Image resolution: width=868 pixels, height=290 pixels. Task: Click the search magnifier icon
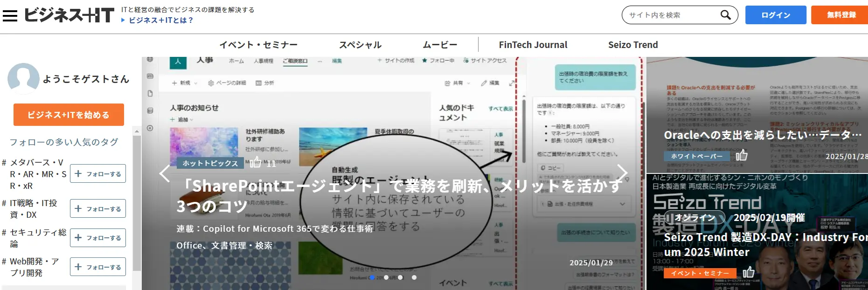click(725, 15)
